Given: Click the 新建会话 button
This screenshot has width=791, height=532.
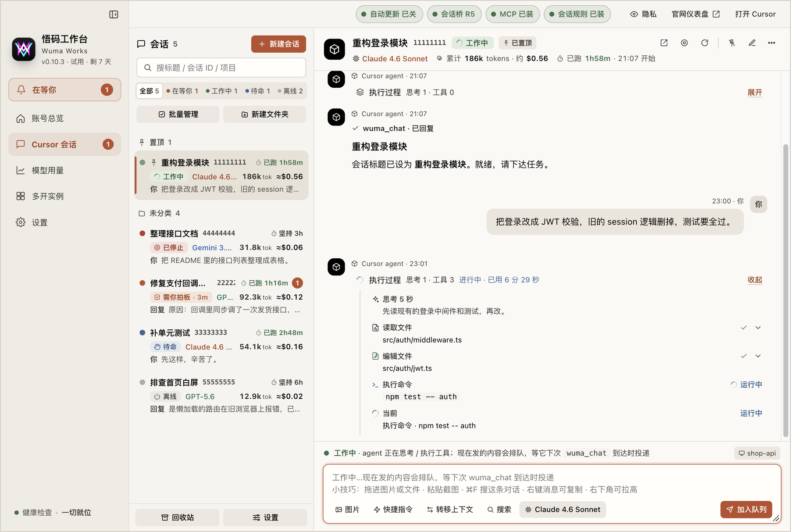Looking at the screenshot, I should (278, 44).
